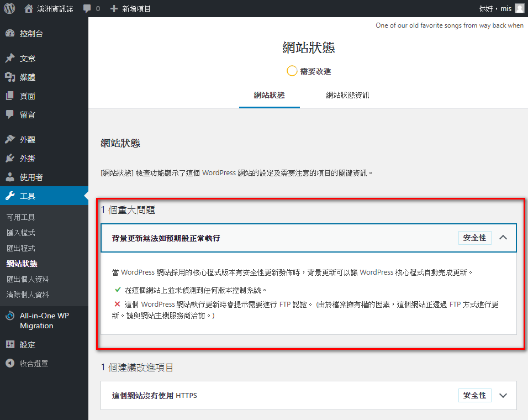This screenshot has width=528, height=420.
Task: Click the Hello Dolly lyric 'One of our old favorite songs'
Action: point(450,25)
